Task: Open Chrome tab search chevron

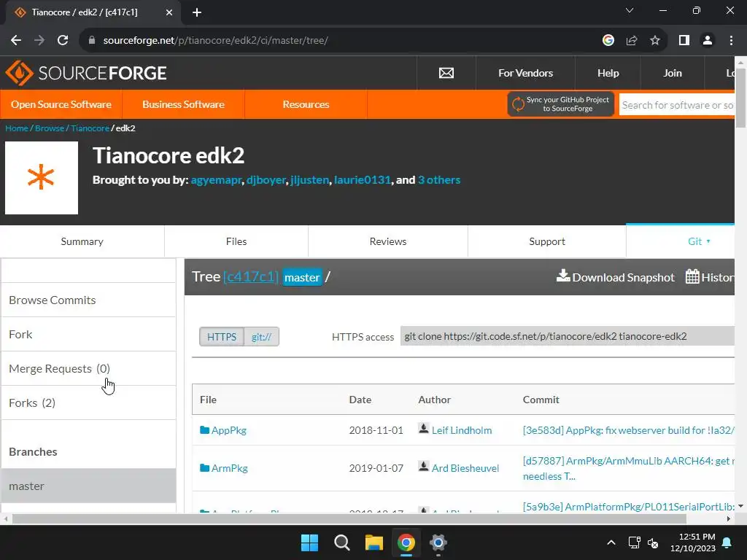Action: coord(630,10)
